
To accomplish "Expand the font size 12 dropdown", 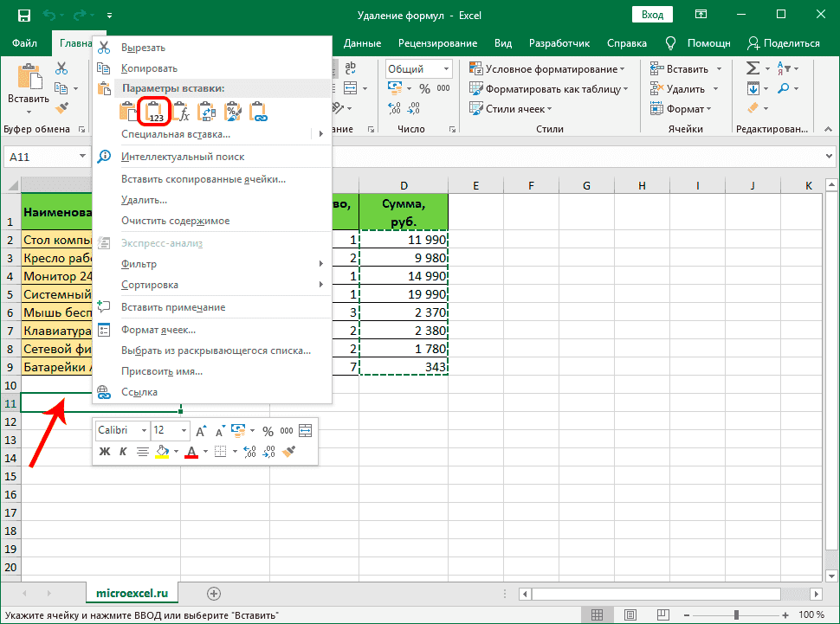I will pyautogui.click(x=183, y=430).
